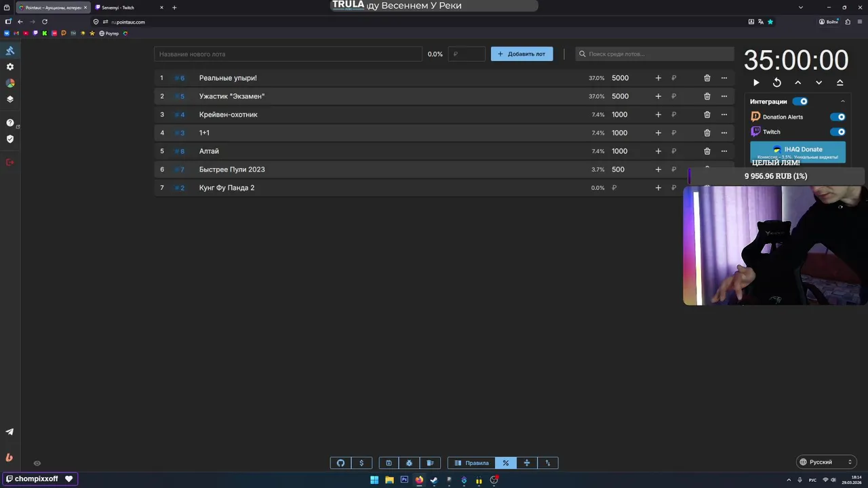Disable the Twitch integration switch
The height and width of the screenshot is (488, 868).
tap(838, 132)
